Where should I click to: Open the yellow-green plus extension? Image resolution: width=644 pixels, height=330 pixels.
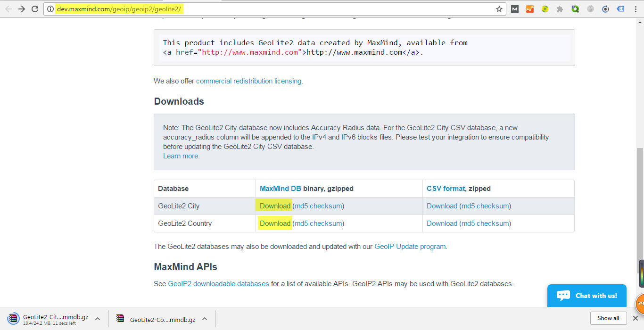pos(545,9)
